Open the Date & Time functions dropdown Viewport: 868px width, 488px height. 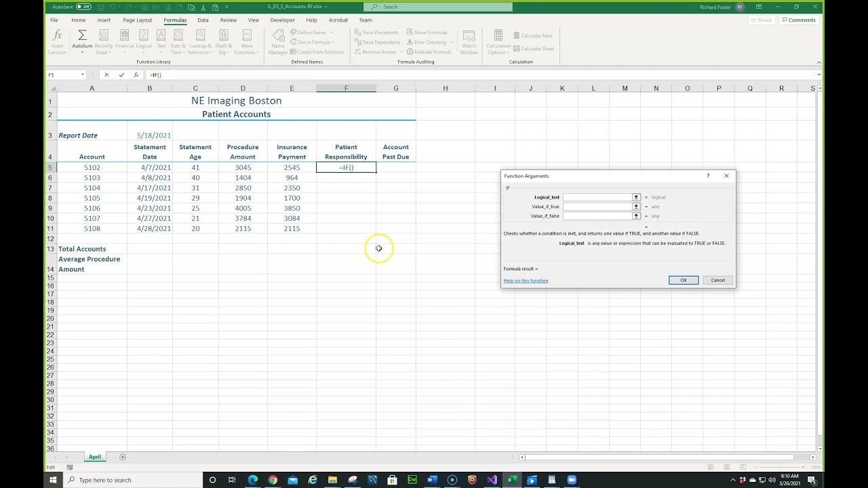click(x=178, y=43)
